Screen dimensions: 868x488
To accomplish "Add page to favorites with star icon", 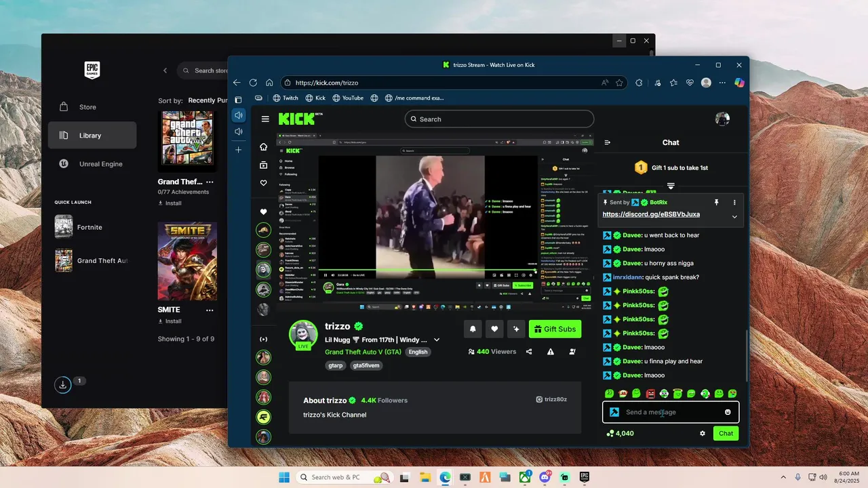I will (619, 83).
